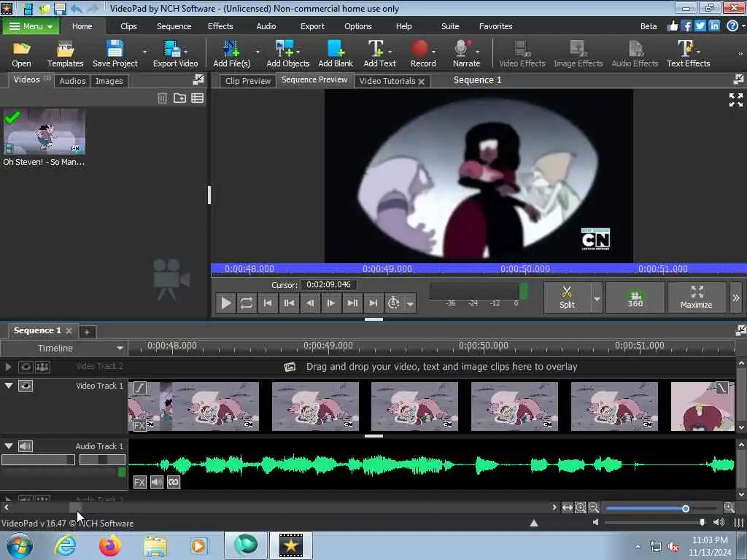Mute Audio Track 1 with the speaker toggle
Screen dimensions: 747x560
pos(26,446)
